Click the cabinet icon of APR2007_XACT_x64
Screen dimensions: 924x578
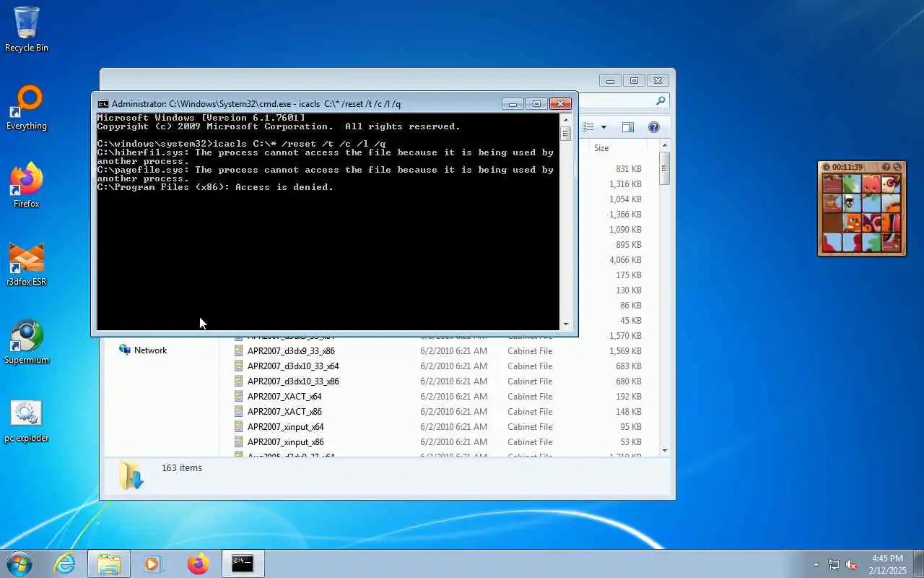click(239, 397)
